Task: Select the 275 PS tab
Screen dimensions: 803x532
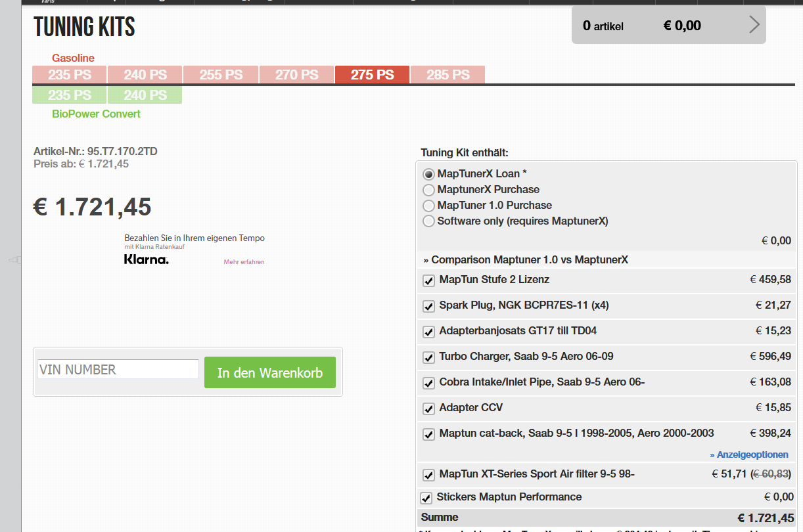Action: [x=372, y=75]
